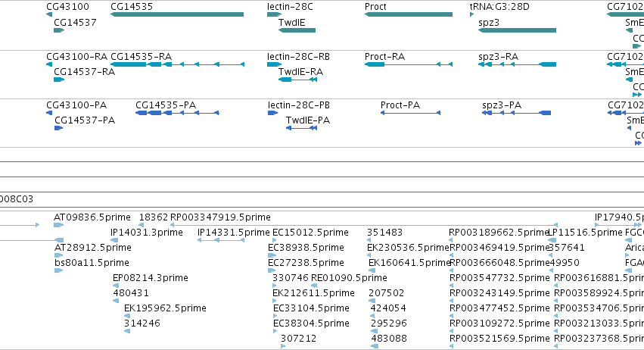Screen dimensions: 644x350
Task: Click the Proct-PA CDS line
Action: click(x=410, y=113)
